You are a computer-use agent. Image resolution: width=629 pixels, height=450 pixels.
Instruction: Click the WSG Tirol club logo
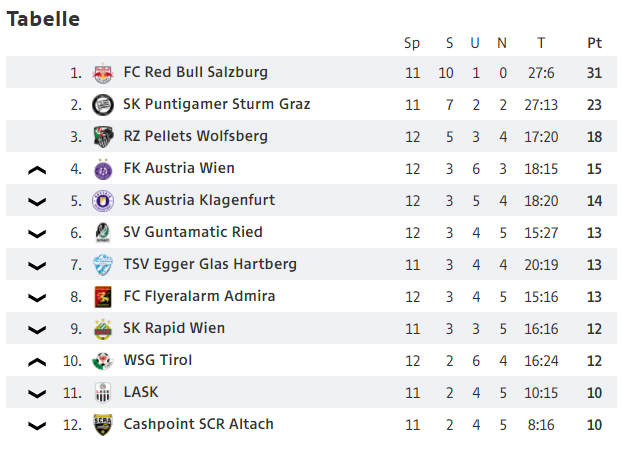tap(103, 361)
